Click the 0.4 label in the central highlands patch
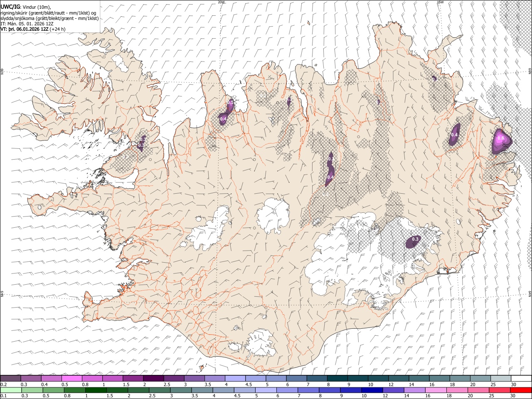532x399 pixels. point(330,177)
